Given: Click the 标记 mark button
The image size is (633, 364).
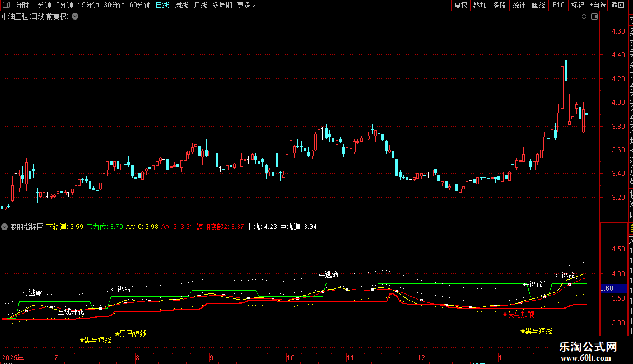Looking at the screenshot, I should pyautogui.click(x=578, y=5).
